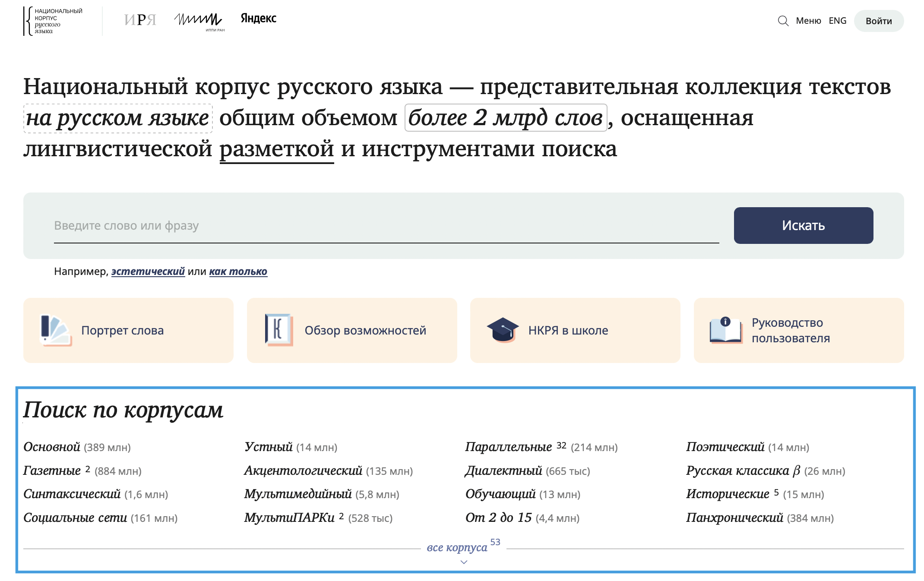Screen dimensions: 924x581
Task: Click the search magnifier icon in header
Action: point(783,21)
